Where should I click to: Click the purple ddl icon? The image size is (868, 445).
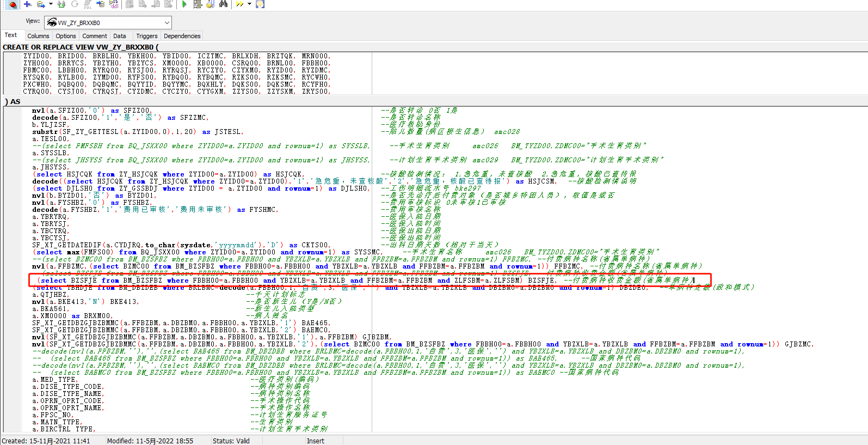tap(114, 4)
